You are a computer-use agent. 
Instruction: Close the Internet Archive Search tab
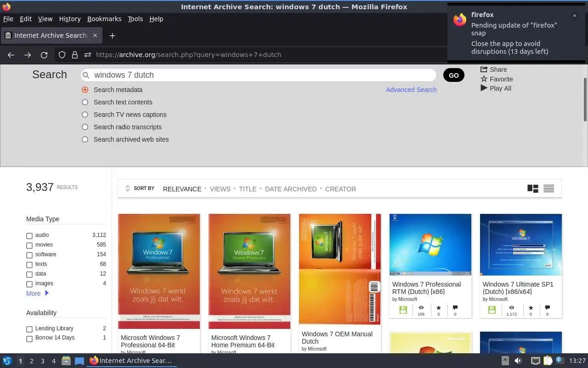tap(95, 35)
